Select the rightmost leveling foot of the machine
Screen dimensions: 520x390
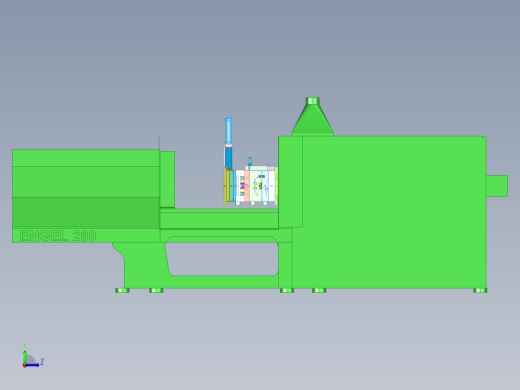480,290
